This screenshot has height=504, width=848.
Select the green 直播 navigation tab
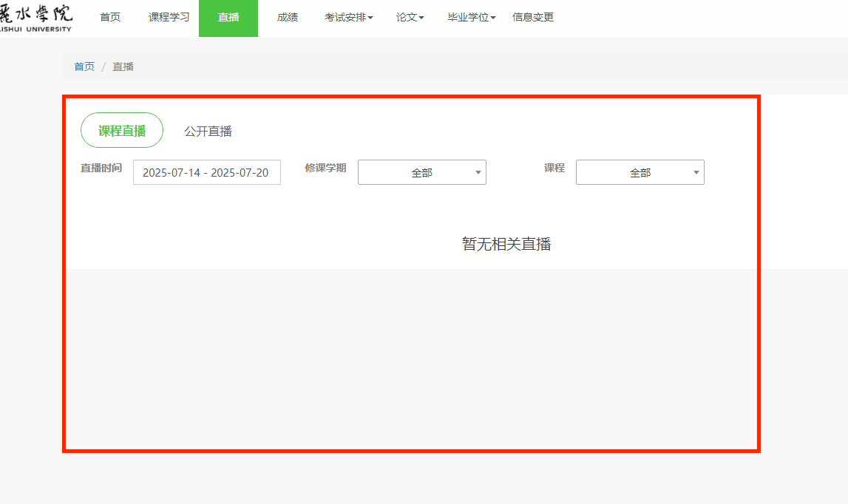[x=228, y=18]
